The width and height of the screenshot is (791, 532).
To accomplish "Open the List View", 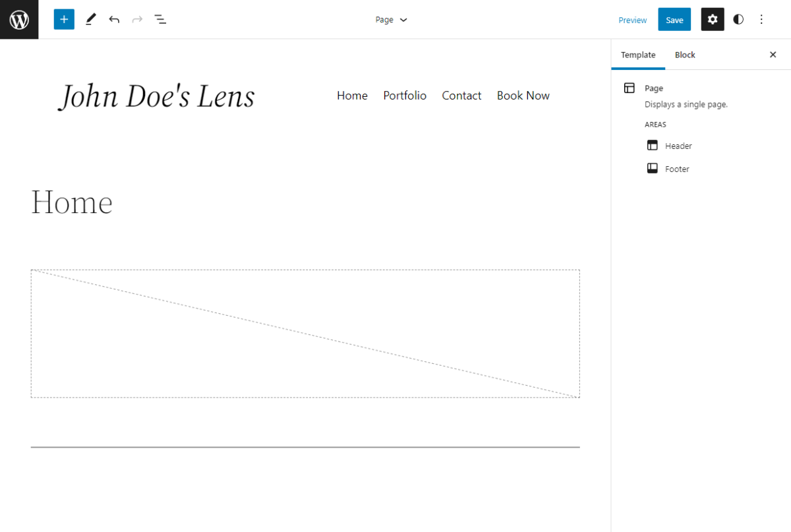I will click(x=160, y=20).
